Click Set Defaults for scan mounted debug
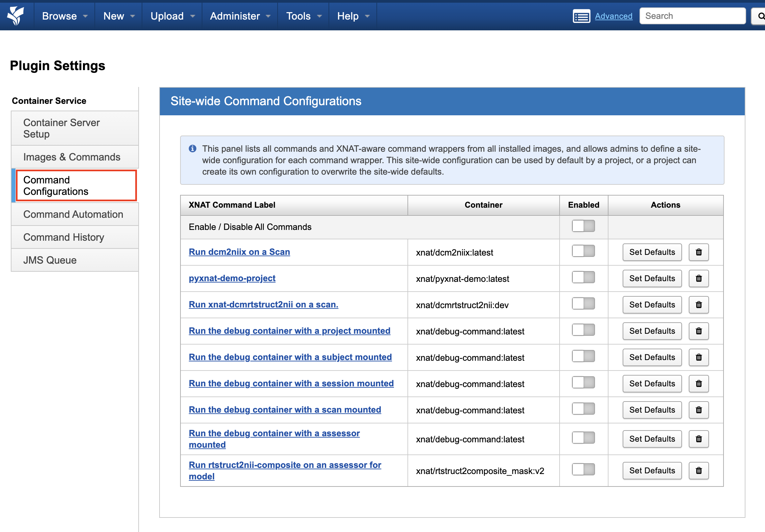This screenshot has width=765, height=532. 652,410
